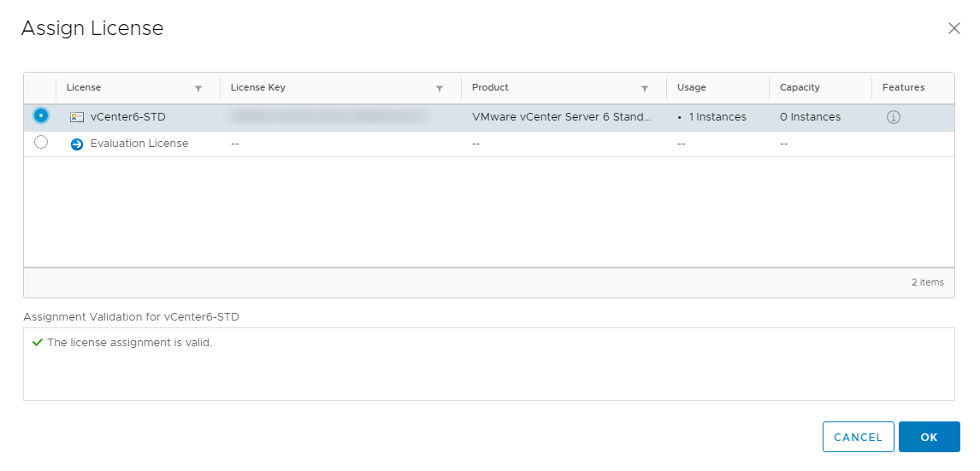Click the Features column header
980x471 pixels.
click(x=903, y=87)
